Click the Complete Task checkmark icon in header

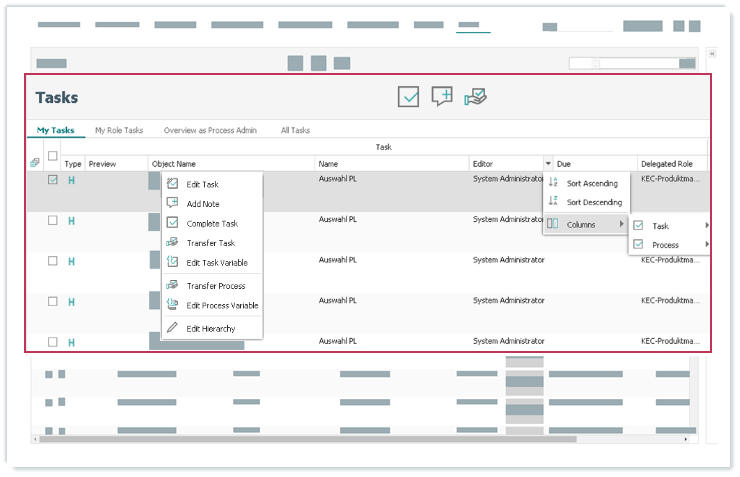point(408,97)
